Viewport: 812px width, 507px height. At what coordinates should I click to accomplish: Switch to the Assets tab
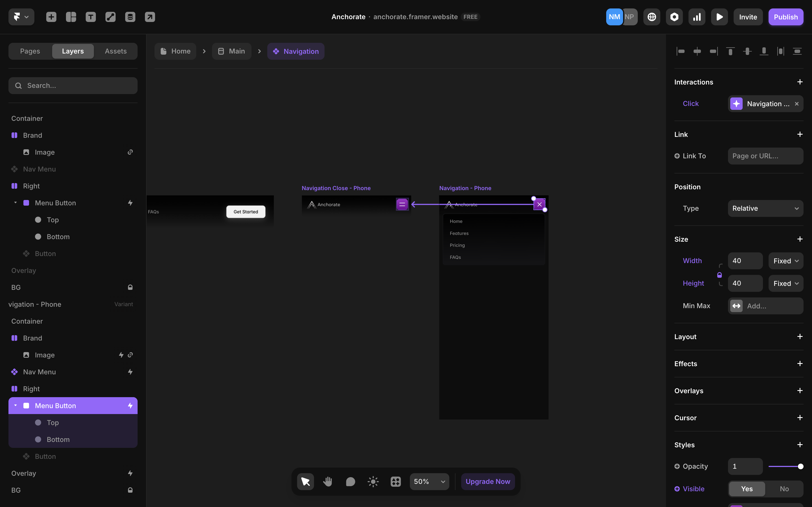115,51
